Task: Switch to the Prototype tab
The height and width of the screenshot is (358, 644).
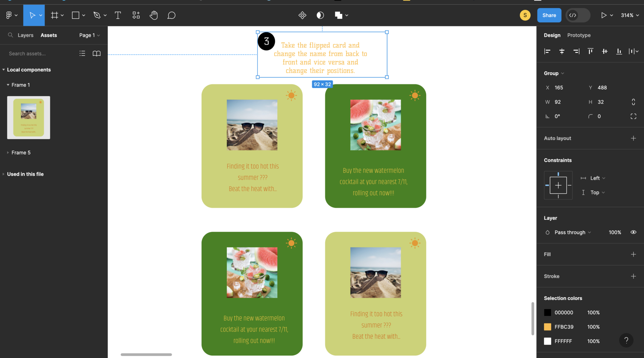Action: pyautogui.click(x=579, y=35)
